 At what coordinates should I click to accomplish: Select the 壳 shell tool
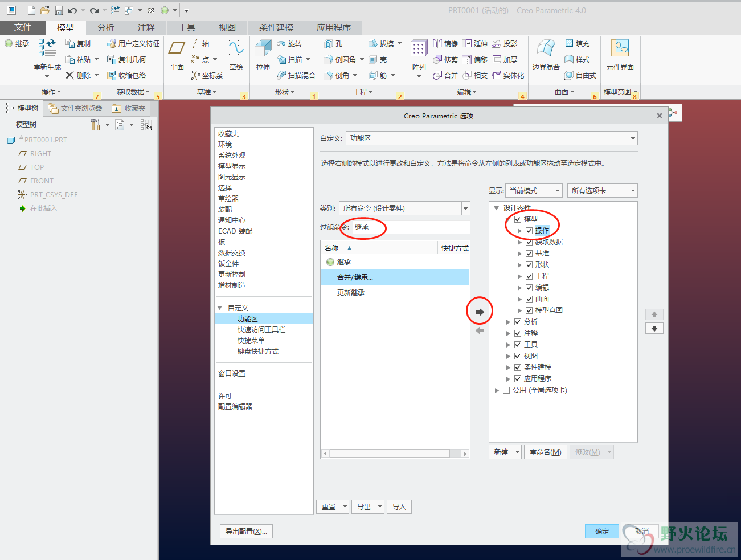[x=378, y=59]
